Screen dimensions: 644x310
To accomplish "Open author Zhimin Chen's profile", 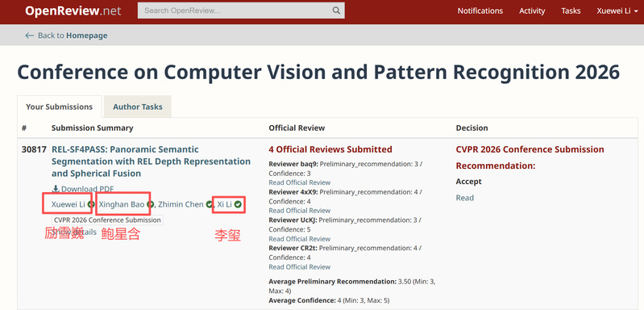I will pyautogui.click(x=181, y=204).
